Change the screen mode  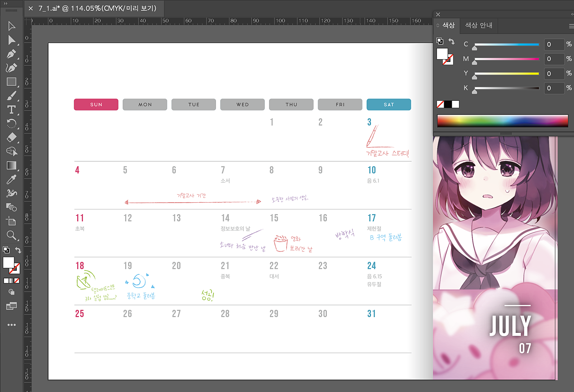coord(11,306)
